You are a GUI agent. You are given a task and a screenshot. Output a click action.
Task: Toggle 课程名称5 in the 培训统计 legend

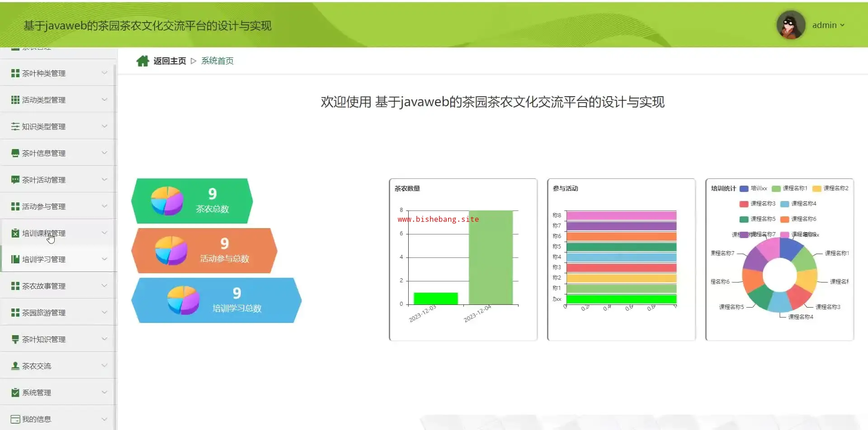[757, 219]
